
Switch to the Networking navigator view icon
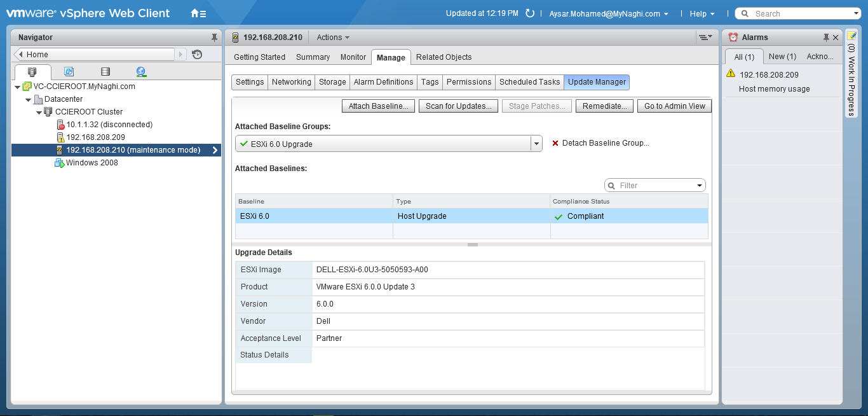[141, 72]
